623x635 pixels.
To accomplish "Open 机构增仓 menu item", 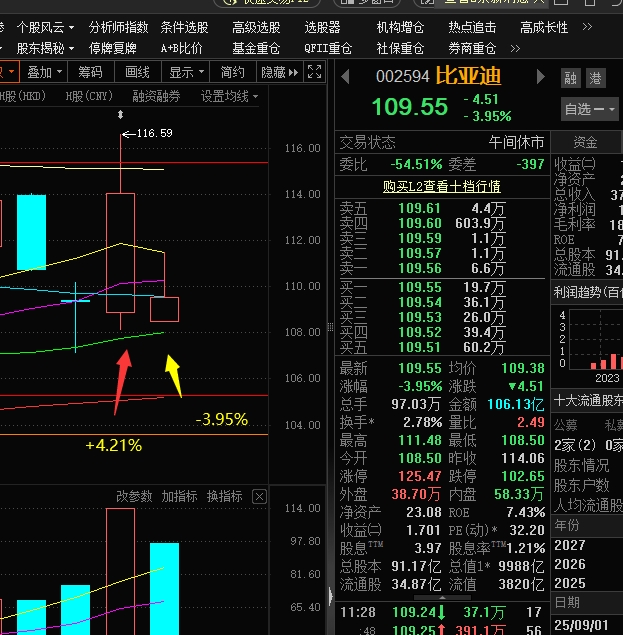I will point(400,28).
